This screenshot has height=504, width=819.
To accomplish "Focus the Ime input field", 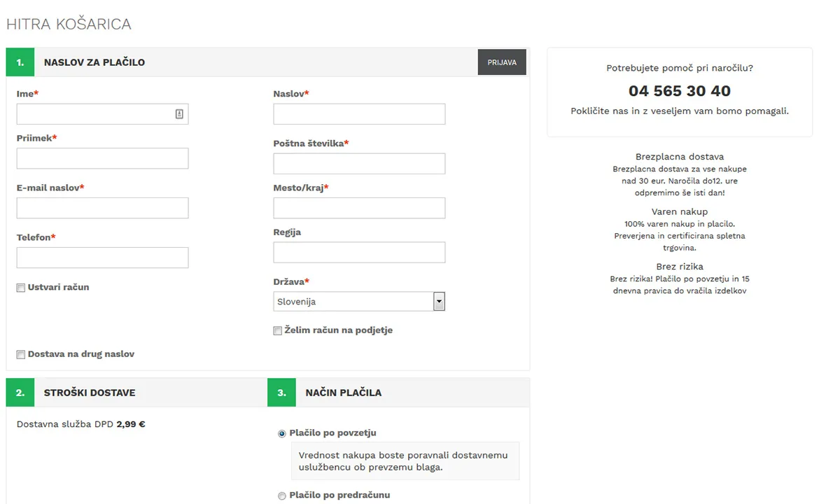I will 102,114.
